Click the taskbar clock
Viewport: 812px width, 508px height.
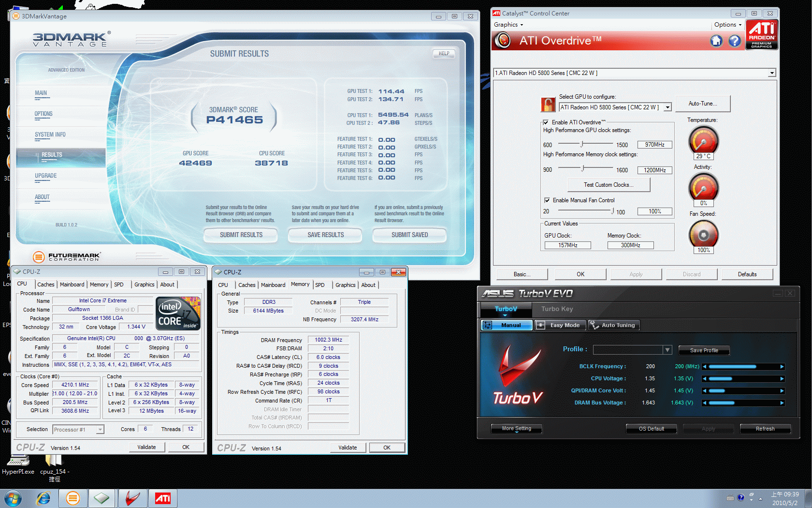tap(784, 499)
